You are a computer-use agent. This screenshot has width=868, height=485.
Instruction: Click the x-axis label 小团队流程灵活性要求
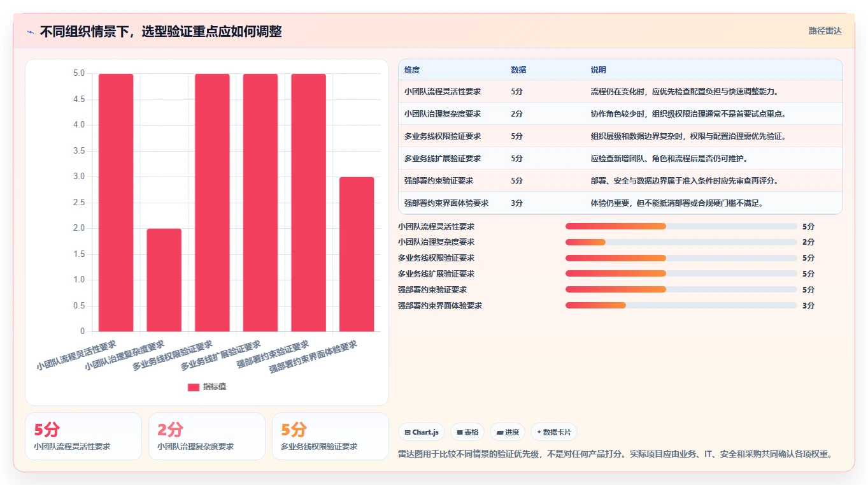[76, 356]
